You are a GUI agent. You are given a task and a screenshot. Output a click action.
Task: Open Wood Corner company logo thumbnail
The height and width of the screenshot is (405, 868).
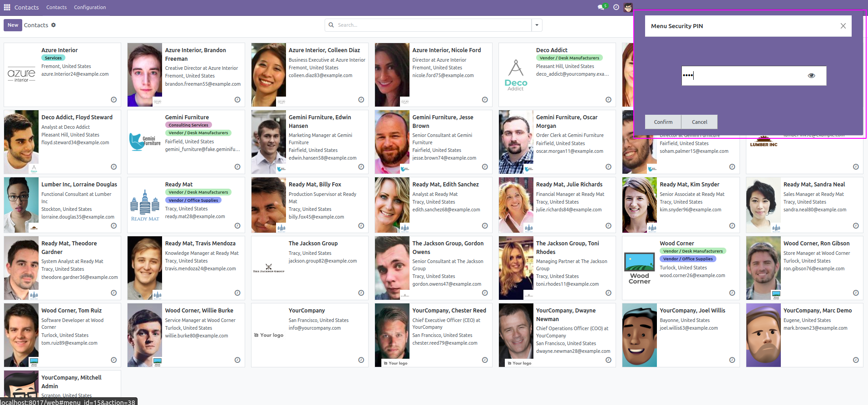tap(640, 268)
